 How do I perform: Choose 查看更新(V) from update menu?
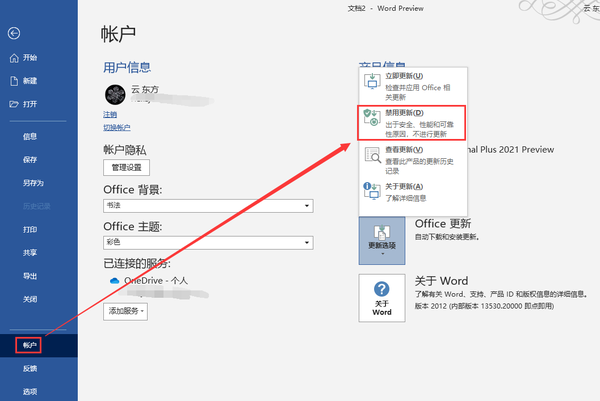[x=413, y=160]
